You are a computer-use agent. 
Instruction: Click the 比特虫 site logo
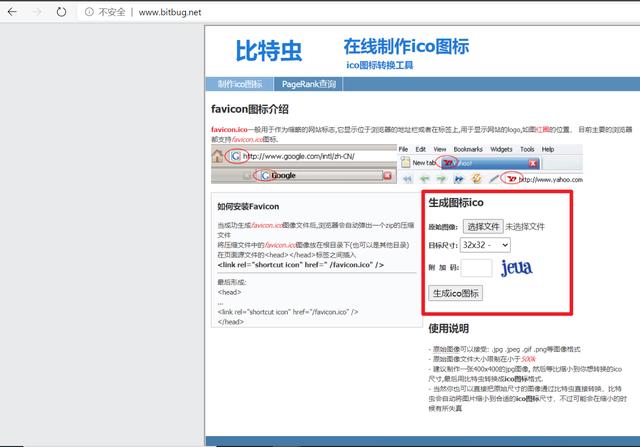tap(269, 51)
